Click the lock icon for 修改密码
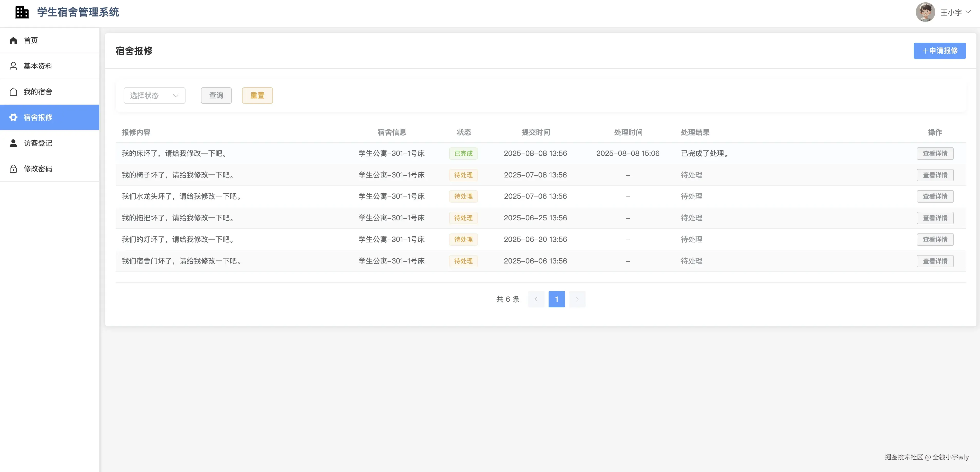Screen dimensions: 980x472 [x=13, y=168]
